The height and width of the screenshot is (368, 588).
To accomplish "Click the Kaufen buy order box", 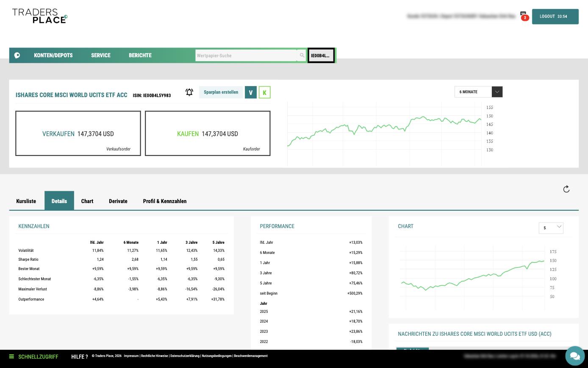I will (208, 134).
